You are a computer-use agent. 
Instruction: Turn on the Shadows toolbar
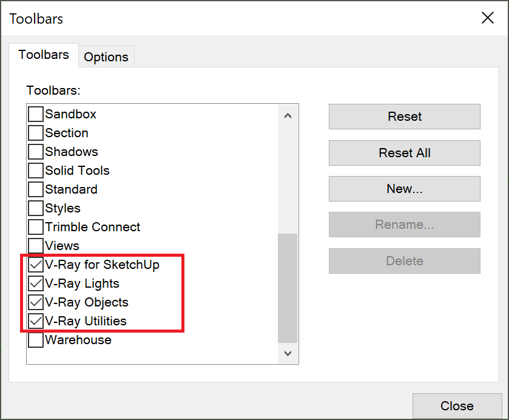[x=36, y=152]
